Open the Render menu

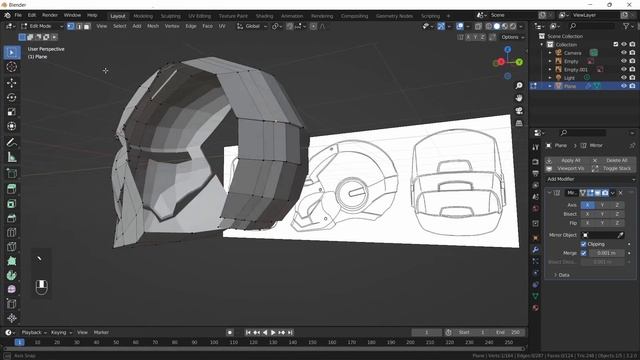[x=50, y=15]
